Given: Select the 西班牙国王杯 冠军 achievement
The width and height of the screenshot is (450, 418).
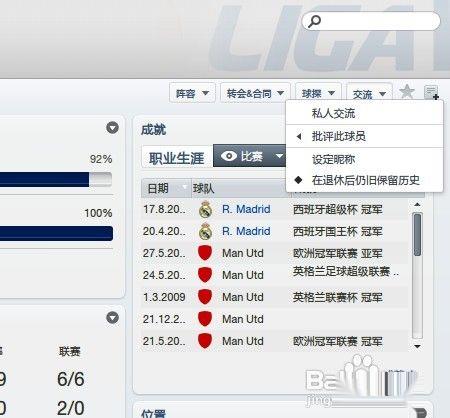Looking at the screenshot, I should coord(337,231).
